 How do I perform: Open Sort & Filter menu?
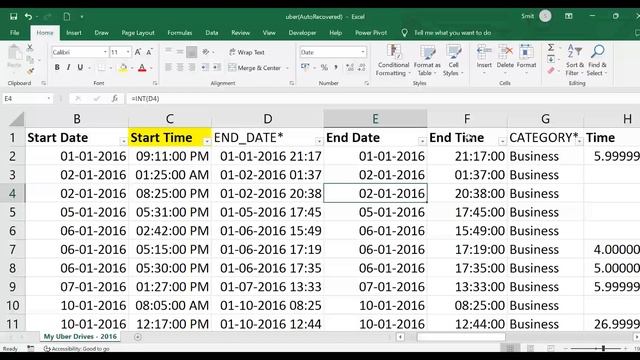tap(575, 60)
